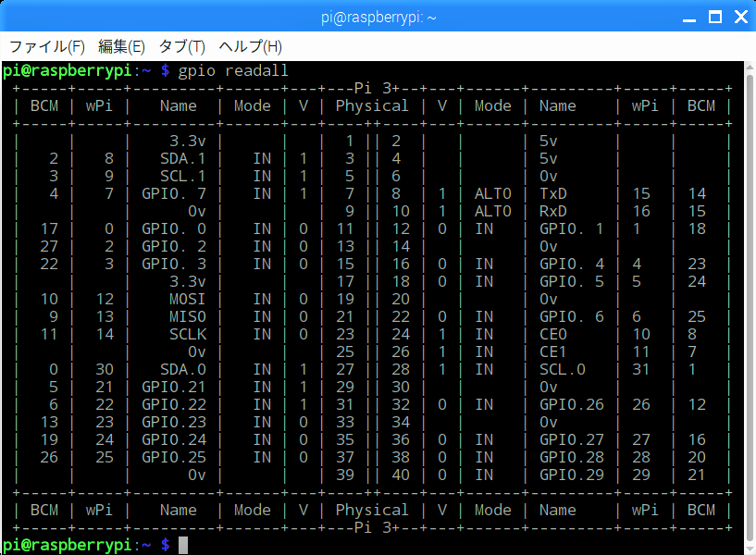Image resolution: width=756 pixels, height=555 pixels.
Task: Click the 'GPIO. 1' pin name
Action: point(571,228)
